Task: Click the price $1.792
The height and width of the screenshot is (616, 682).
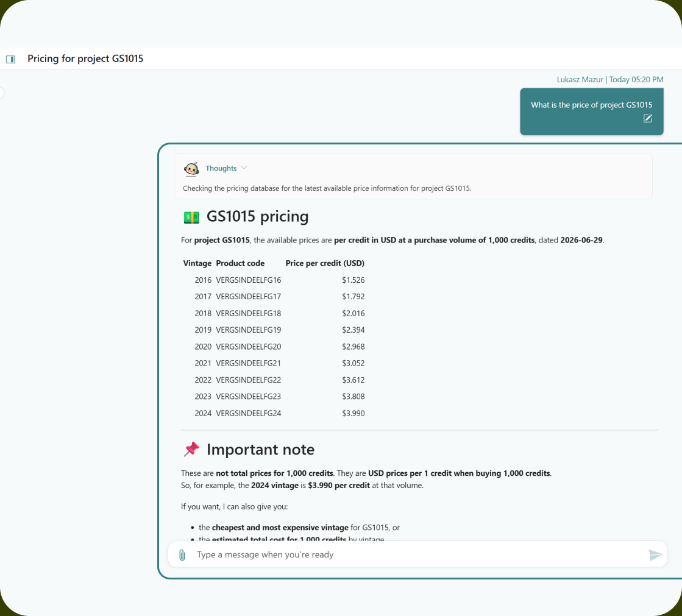Action: [x=353, y=297]
